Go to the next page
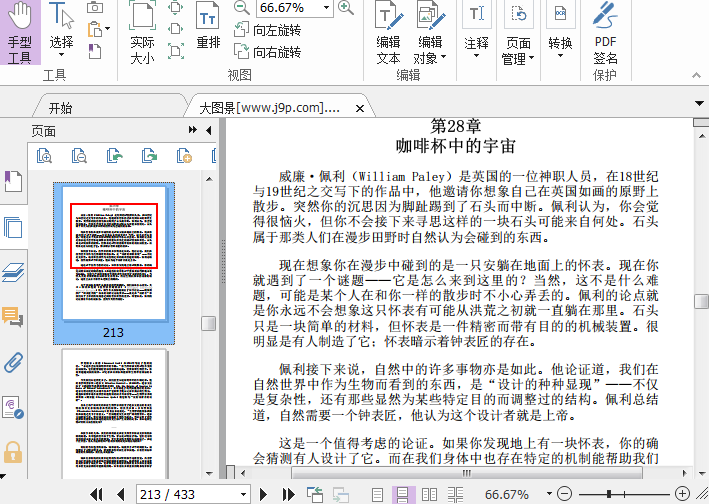Viewport: 709px width, 504px height. click(264, 495)
